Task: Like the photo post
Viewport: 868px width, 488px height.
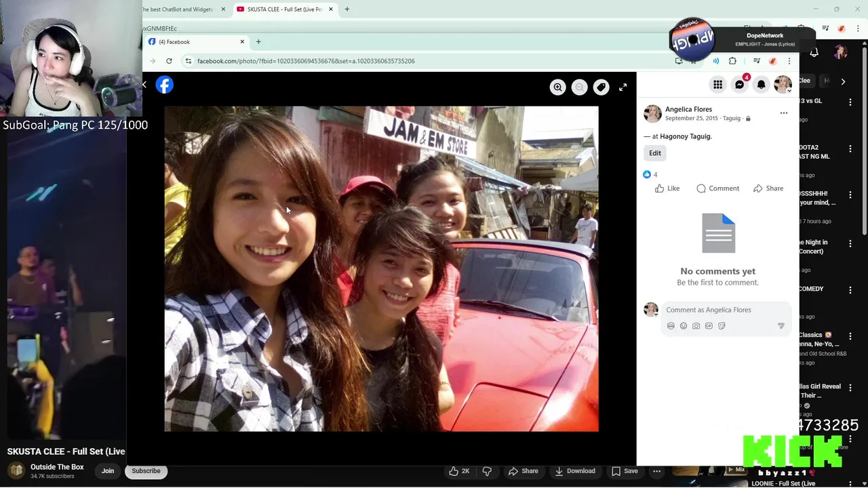Action: click(x=667, y=188)
